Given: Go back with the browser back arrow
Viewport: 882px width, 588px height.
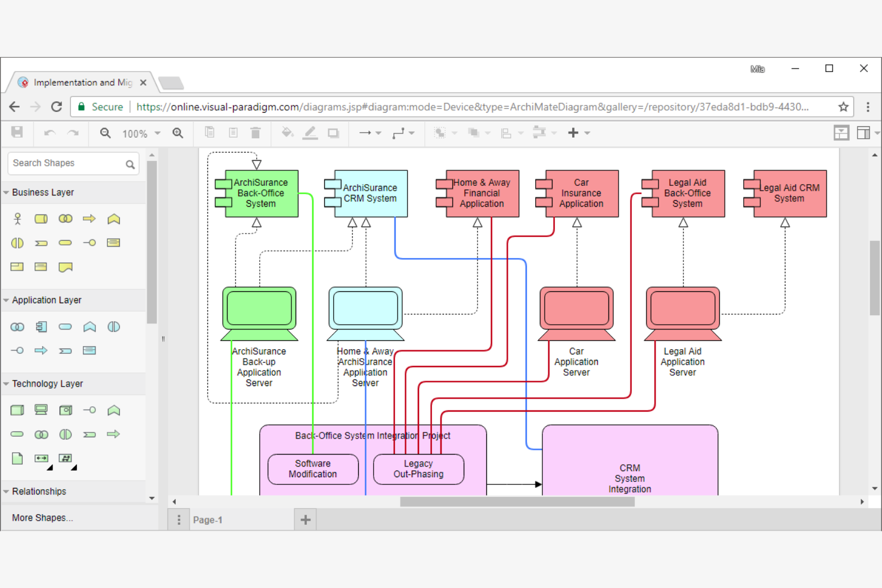Looking at the screenshot, I should pos(14,107).
